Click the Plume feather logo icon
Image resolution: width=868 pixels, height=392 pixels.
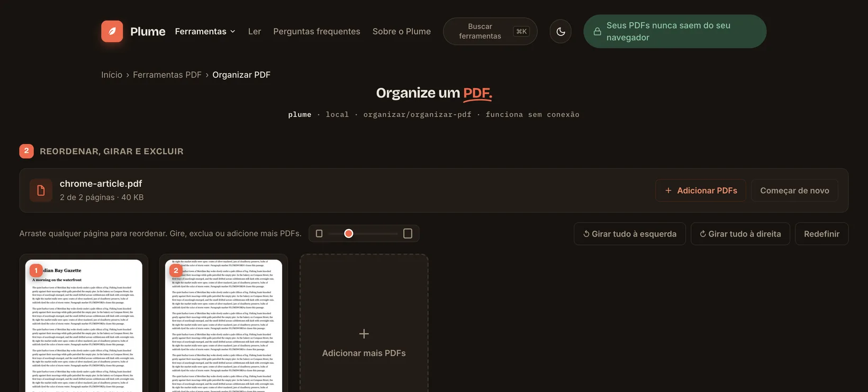click(x=112, y=31)
